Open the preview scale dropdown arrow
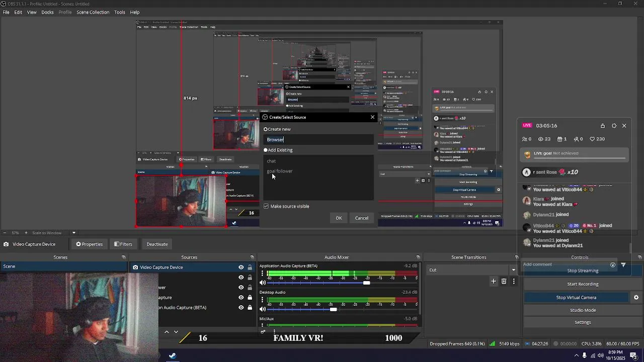This screenshot has height=362, width=644. pyautogui.click(x=73, y=233)
